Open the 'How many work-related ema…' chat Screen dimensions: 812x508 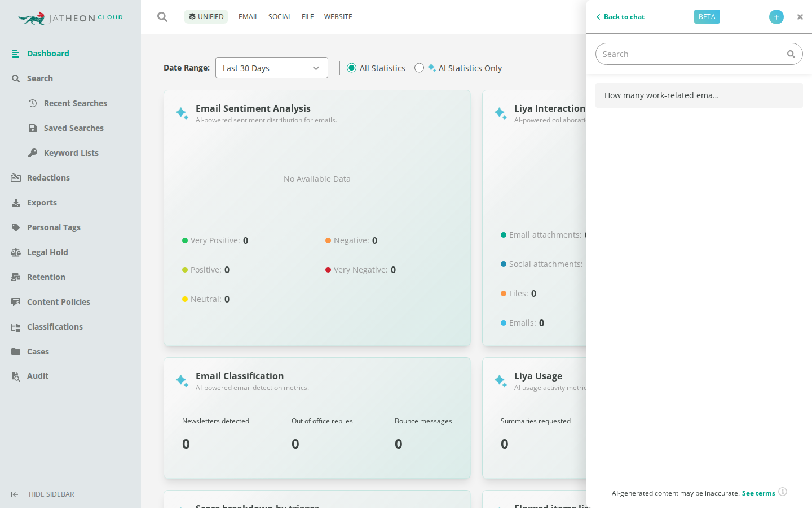point(699,95)
